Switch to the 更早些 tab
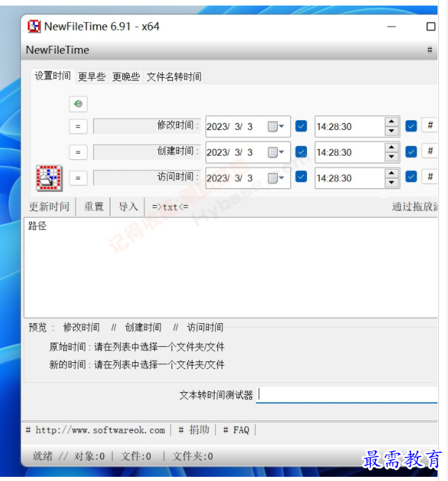The height and width of the screenshot is (481, 448). (x=92, y=76)
